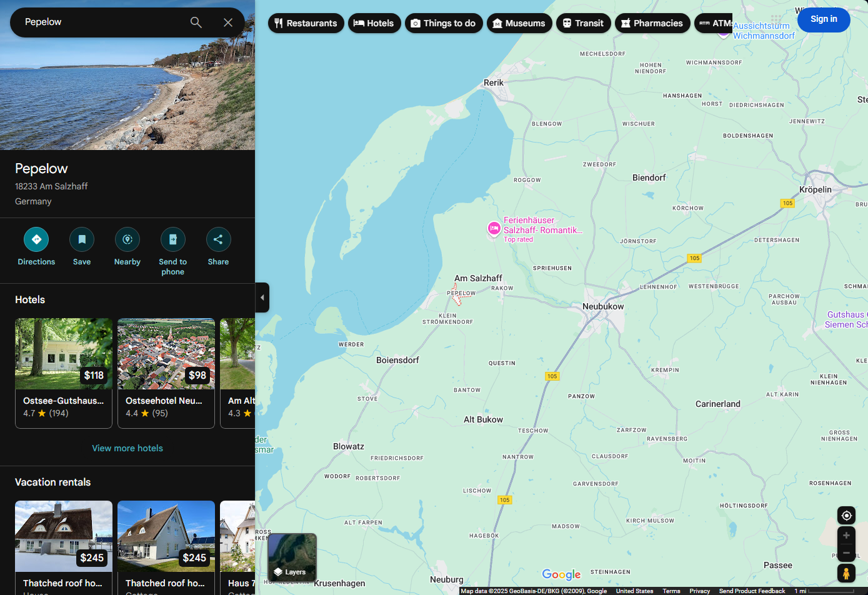Image resolution: width=868 pixels, height=595 pixels.
Task: Click Ferienhäuser Salzhaff pink hotel pin
Action: (494, 229)
